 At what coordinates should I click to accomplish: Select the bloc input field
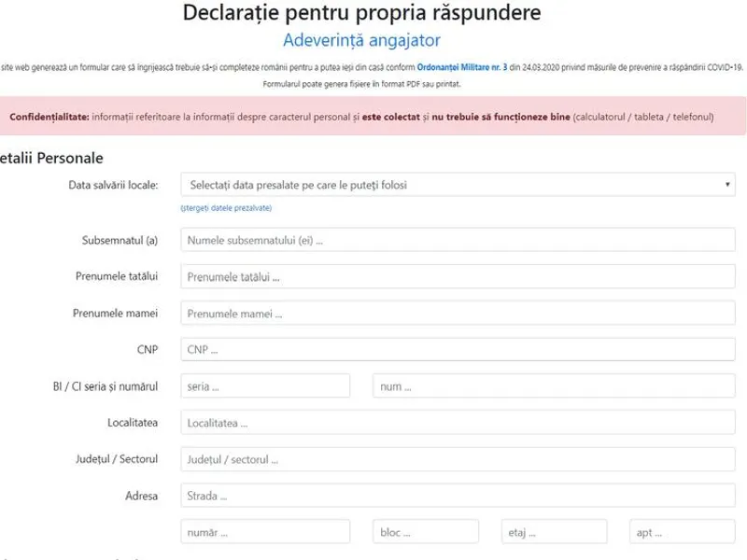point(426,533)
